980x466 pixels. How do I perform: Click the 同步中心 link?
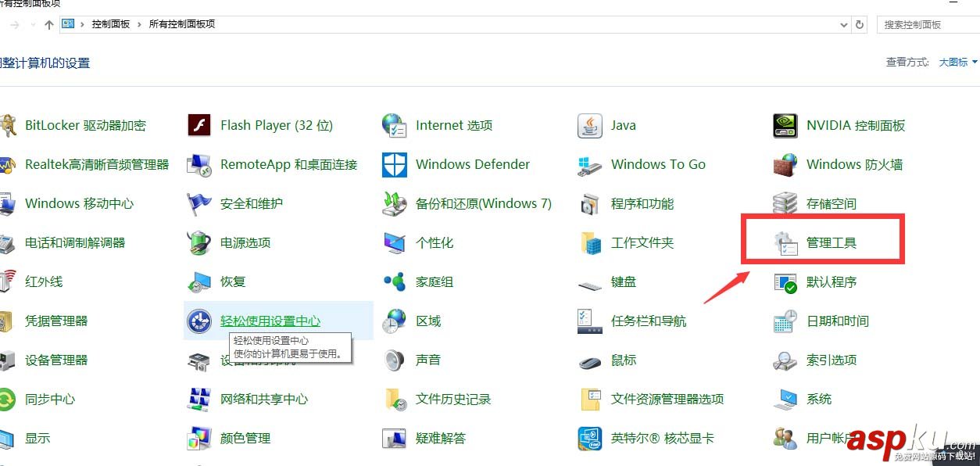point(50,399)
